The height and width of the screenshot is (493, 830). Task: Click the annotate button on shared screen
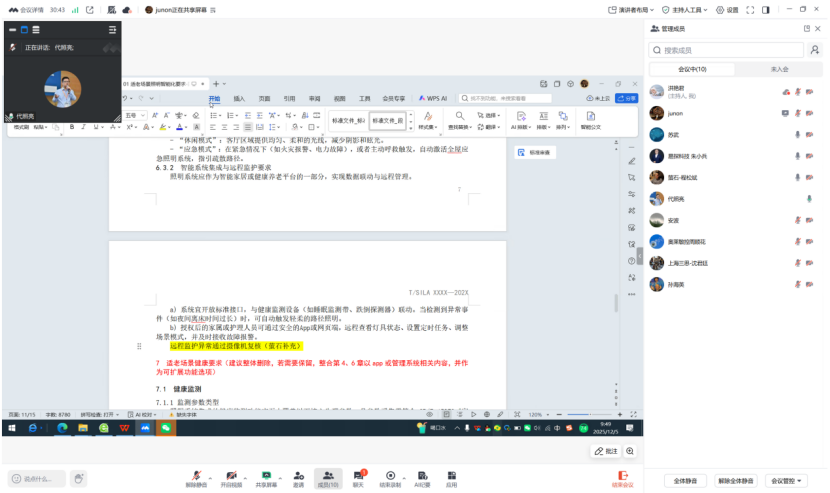click(x=606, y=451)
